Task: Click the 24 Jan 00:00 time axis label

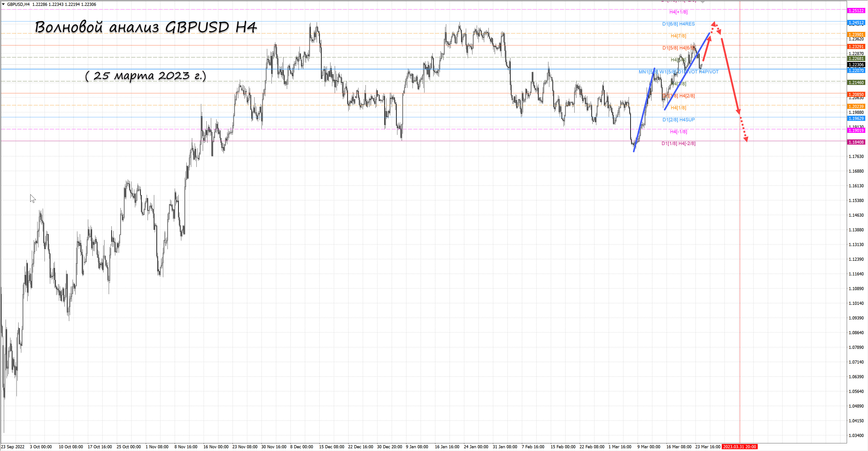Action: [476, 447]
